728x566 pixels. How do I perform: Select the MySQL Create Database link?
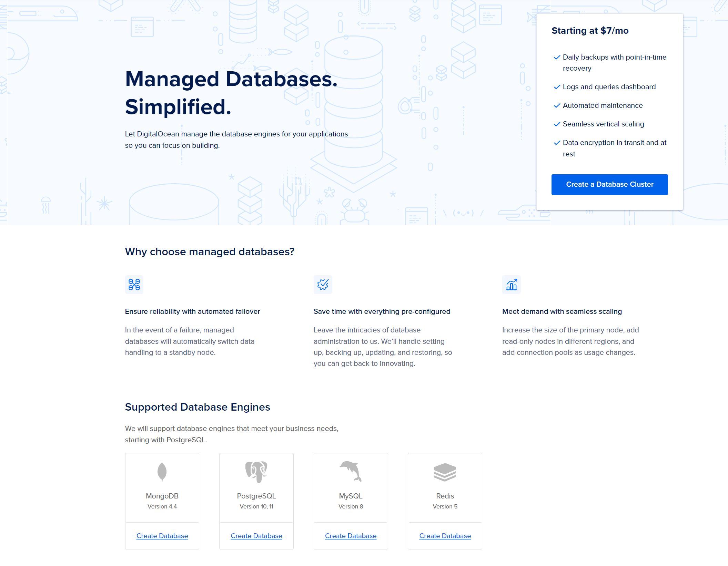point(351,536)
